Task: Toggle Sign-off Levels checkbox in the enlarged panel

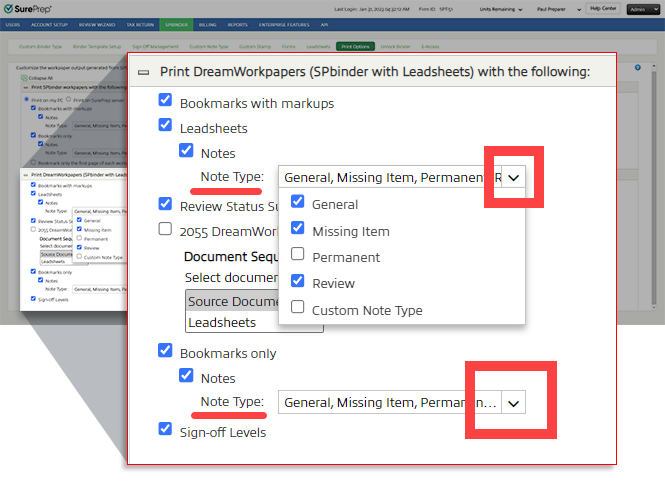Action: tap(165, 429)
